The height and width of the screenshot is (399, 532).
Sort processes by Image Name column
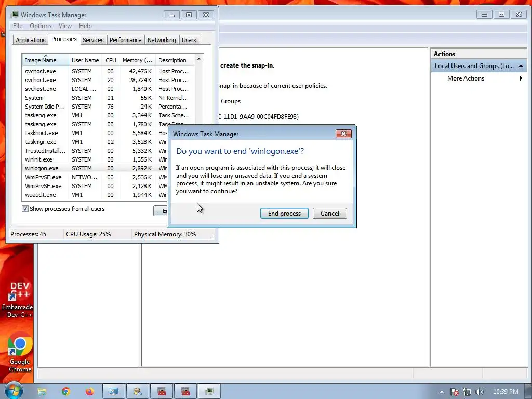coord(45,60)
